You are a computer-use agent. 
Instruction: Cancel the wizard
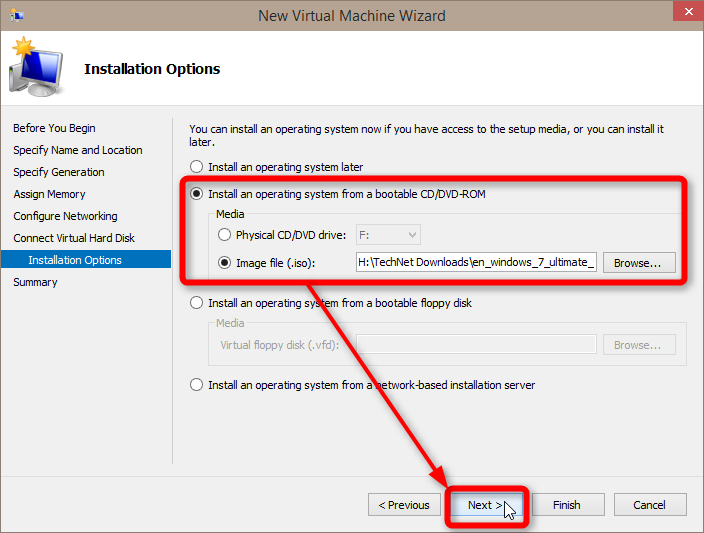tap(650, 505)
